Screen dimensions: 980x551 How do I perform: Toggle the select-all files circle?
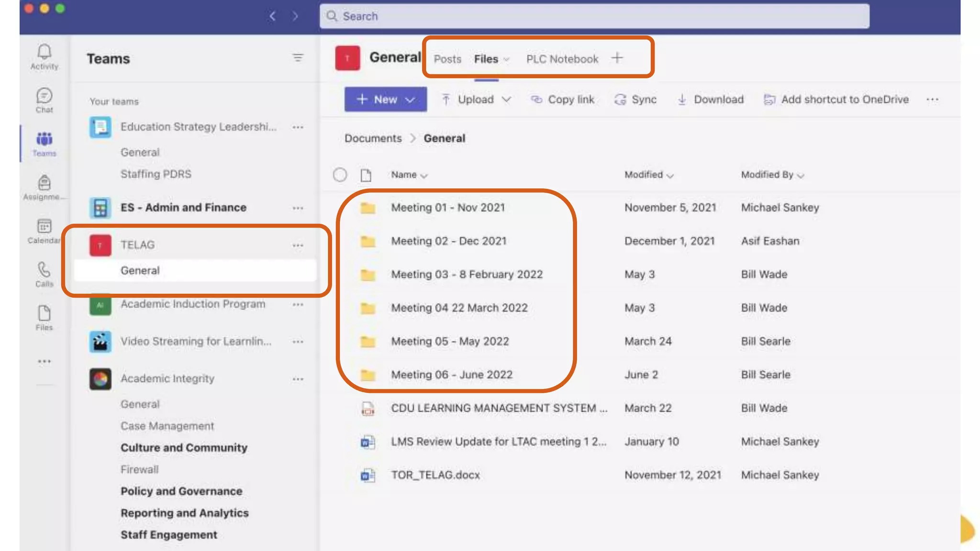[340, 175]
